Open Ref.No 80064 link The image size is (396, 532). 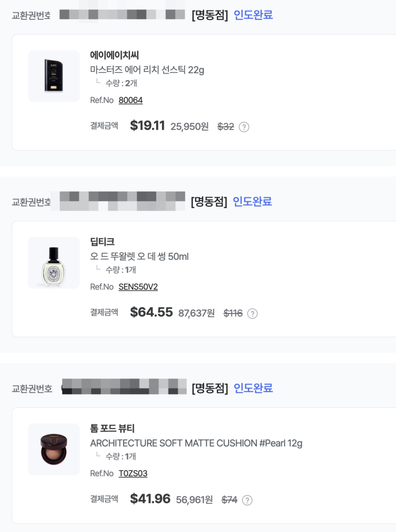tap(131, 100)
